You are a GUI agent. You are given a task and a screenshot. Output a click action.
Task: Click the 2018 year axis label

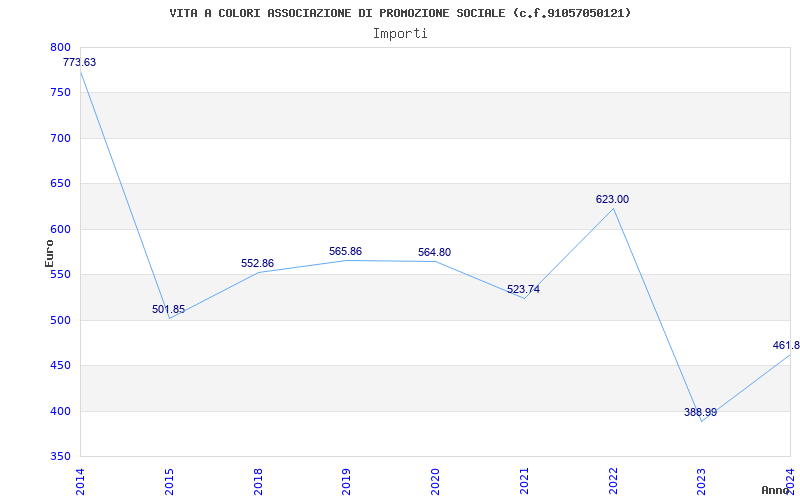click(x=258, y=482)
